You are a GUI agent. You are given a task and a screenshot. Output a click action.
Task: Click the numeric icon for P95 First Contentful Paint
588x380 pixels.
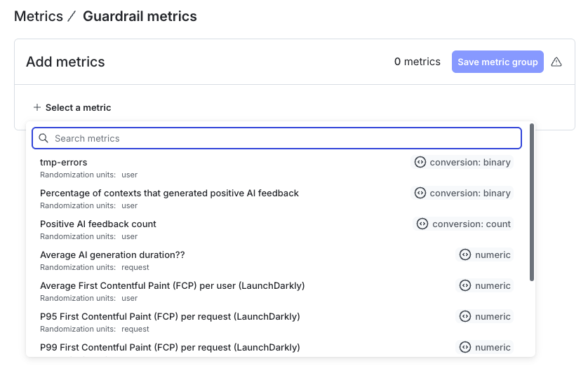coord(465,316)
